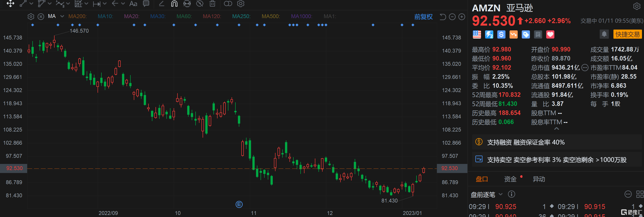Viewport: 644px width, 217px height.
Task: Open the MA indicator dropdown
Action: pos(62,16)
